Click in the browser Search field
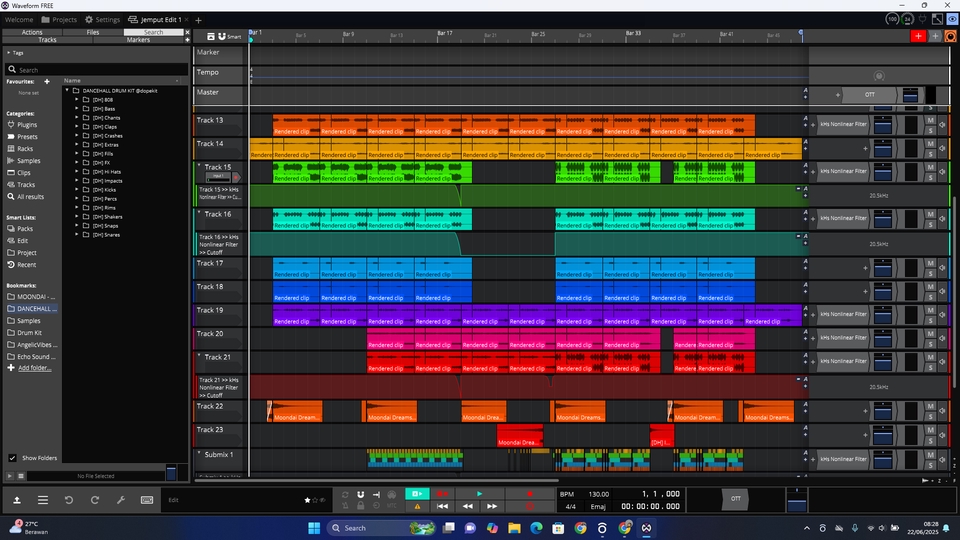Screen dimensions: 960x540 tap(96, 70)
